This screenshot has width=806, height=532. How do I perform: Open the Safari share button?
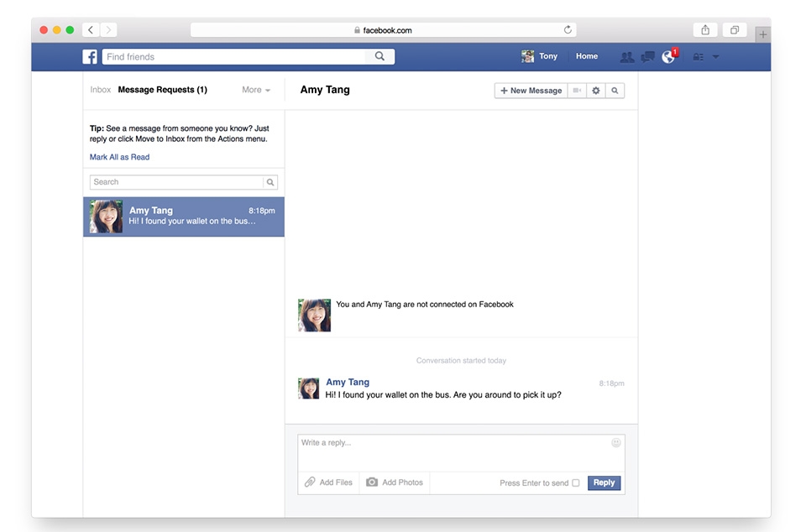click(x=705, y=29)
